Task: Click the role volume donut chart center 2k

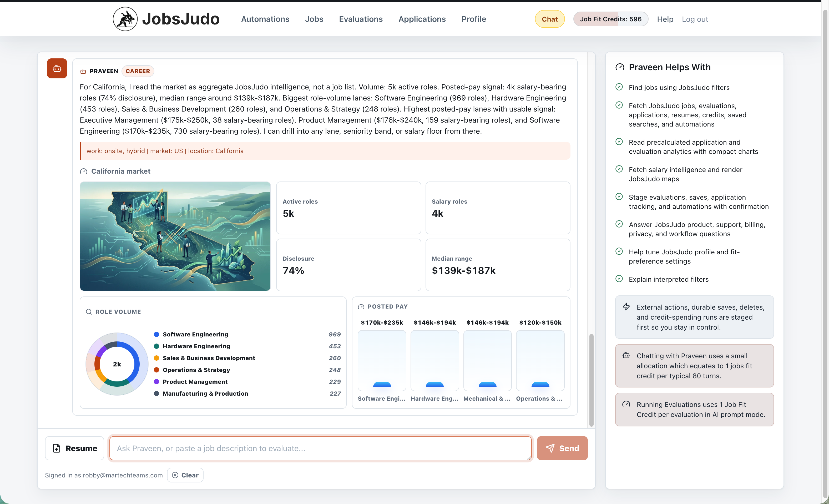Action: pos(117,364)
